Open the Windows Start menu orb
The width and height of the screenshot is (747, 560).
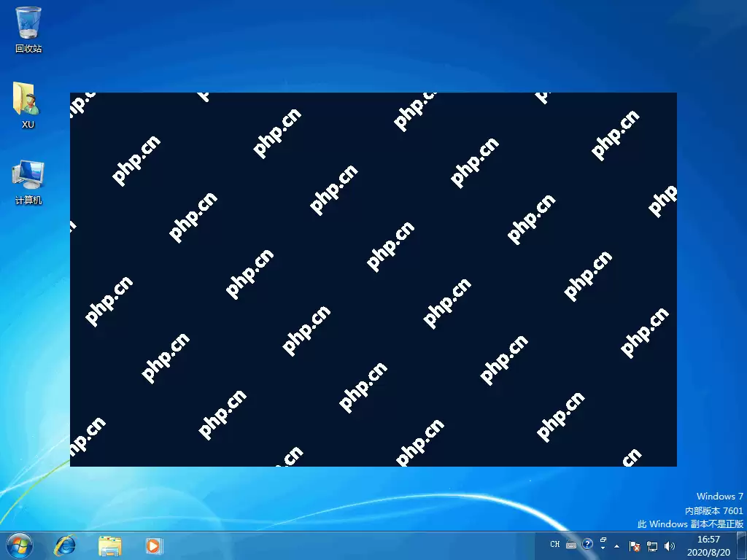point(18,545)
